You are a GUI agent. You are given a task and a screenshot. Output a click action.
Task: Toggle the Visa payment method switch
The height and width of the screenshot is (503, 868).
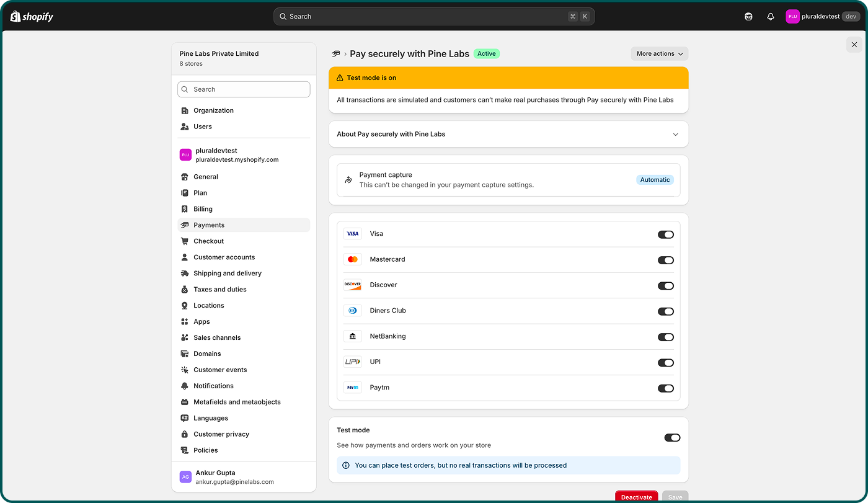tap(665, 234)
